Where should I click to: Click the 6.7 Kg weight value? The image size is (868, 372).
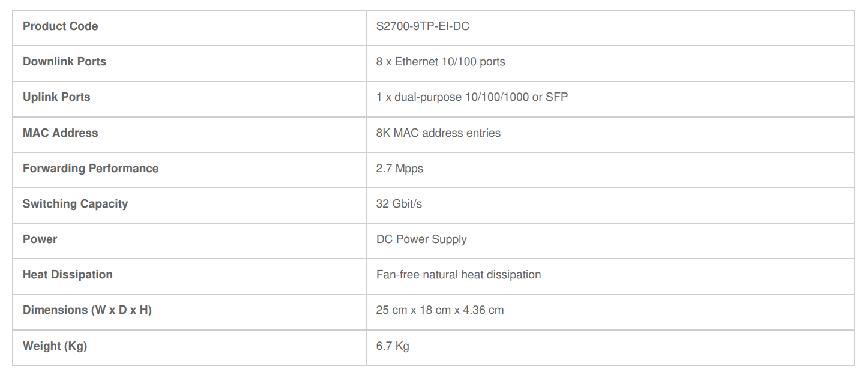point(393,346)
